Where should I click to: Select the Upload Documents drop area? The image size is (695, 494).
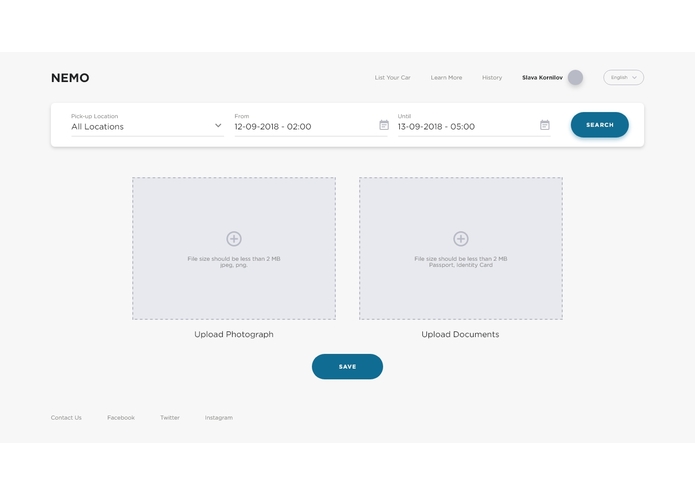coord(461,249)
